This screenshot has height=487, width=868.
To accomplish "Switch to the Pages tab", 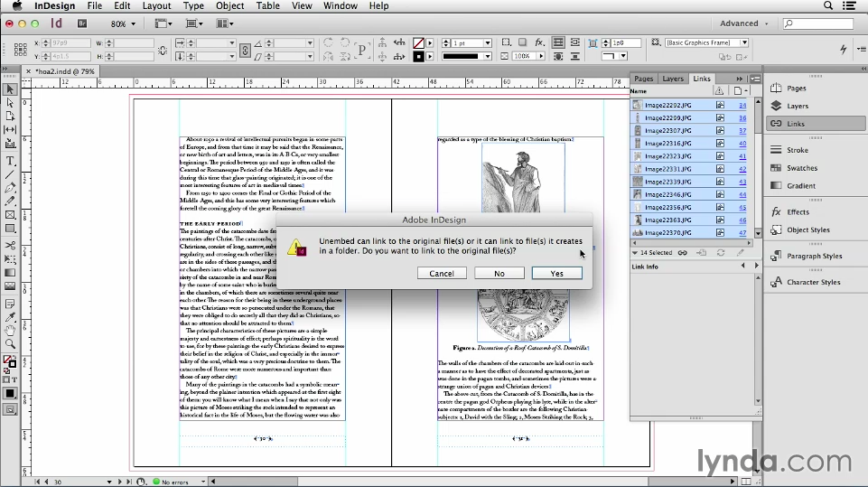I will 644,79.
